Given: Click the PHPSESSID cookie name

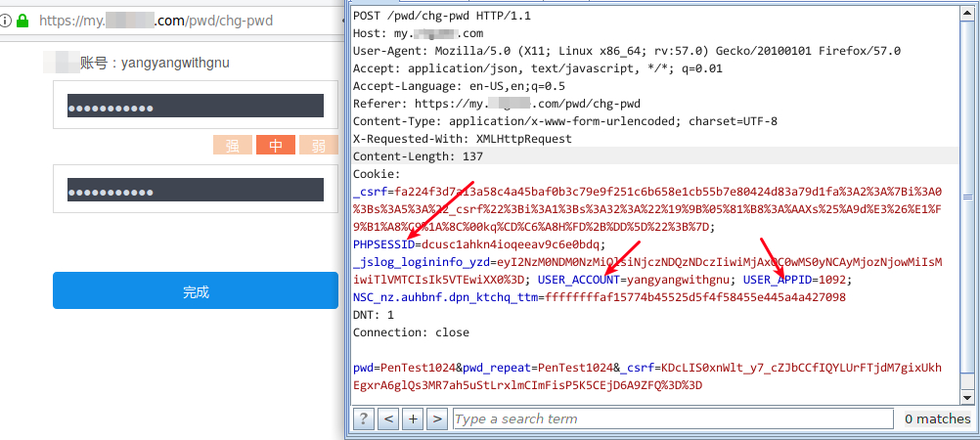Looking at the screenshot, I should click(x=383, y=244).
